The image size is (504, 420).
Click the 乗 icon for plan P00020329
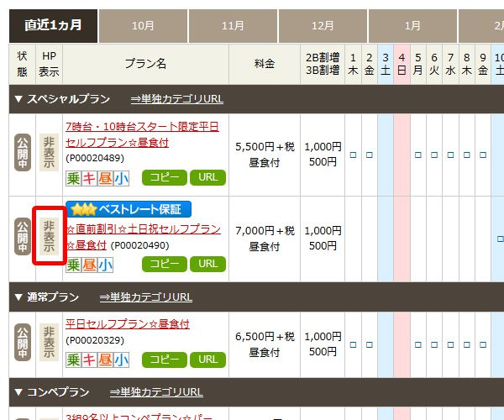[x=73, y=360]
